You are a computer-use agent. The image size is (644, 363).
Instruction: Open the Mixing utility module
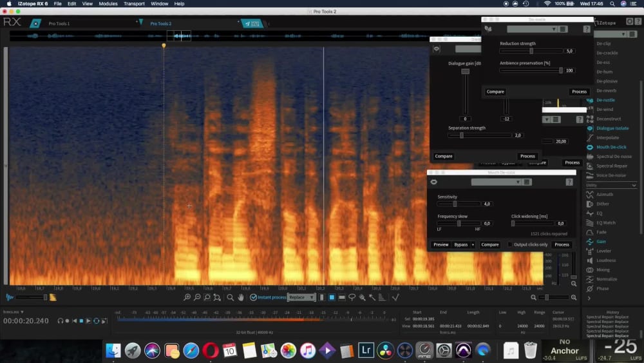(603, 270)
